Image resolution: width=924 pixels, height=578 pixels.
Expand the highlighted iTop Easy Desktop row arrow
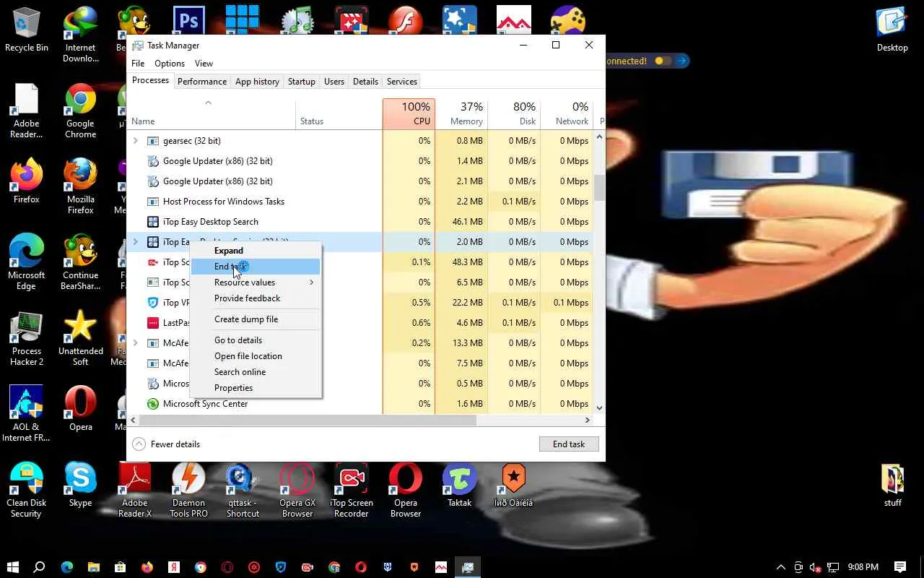tap(135, 242)
